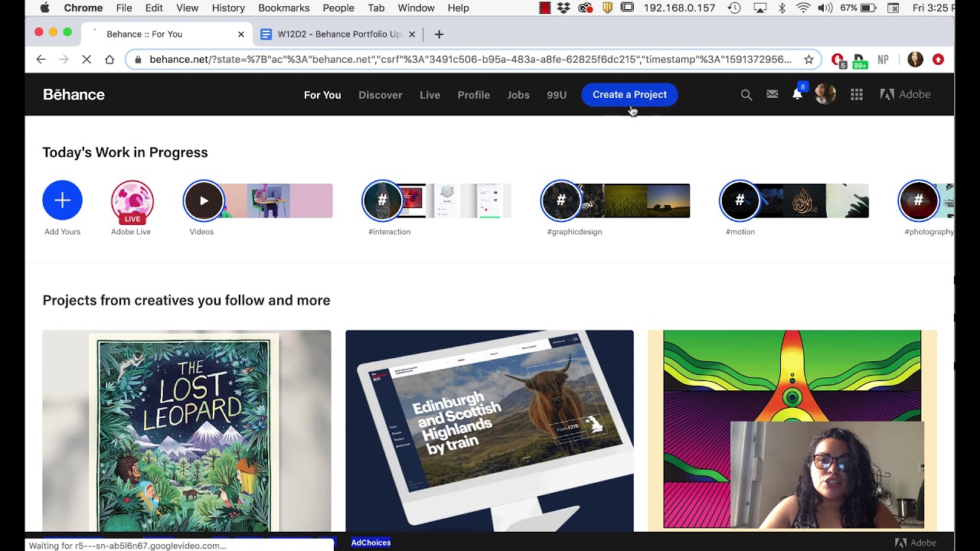Open a new tab with plus button

(439, 34)
